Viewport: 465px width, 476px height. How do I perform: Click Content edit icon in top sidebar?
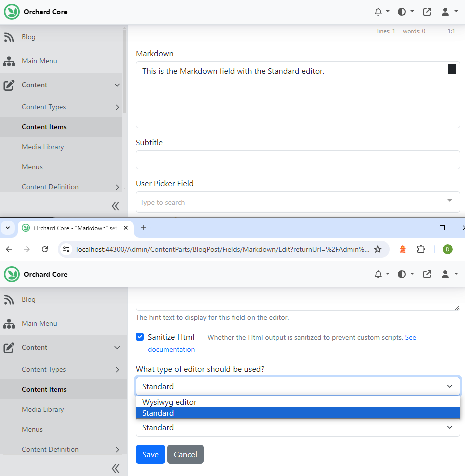coord(9,85)
